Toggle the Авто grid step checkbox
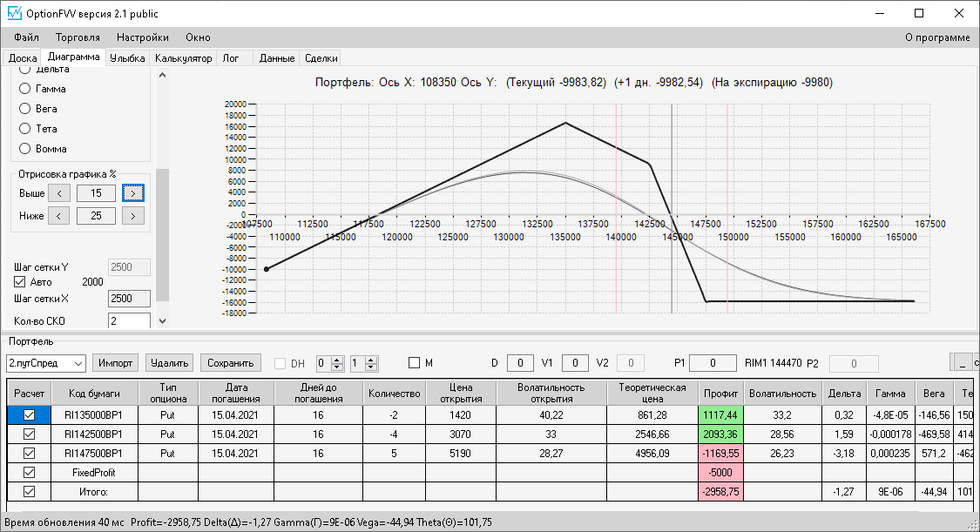 tap(20, 281)
